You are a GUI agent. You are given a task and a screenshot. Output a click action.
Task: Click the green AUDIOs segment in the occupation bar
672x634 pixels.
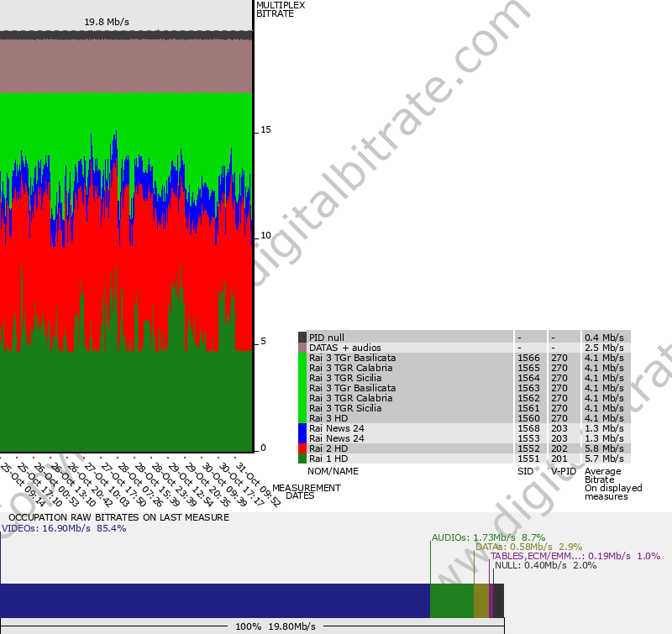coord(451,601)
